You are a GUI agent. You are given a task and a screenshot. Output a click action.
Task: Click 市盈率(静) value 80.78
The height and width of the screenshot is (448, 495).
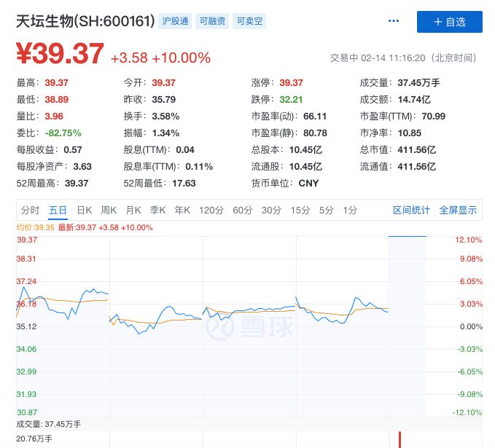[x=315, y=133]
